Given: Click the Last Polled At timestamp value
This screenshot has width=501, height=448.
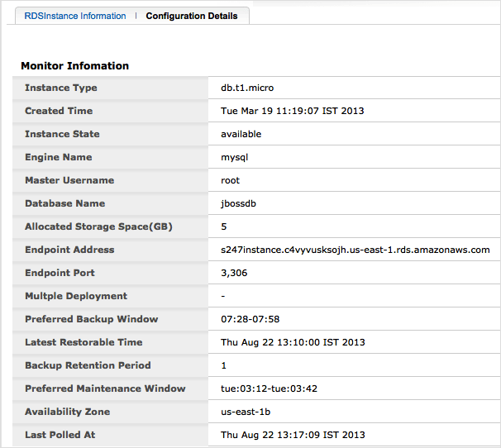Looking at the screenshot, I should click(293, 435).
